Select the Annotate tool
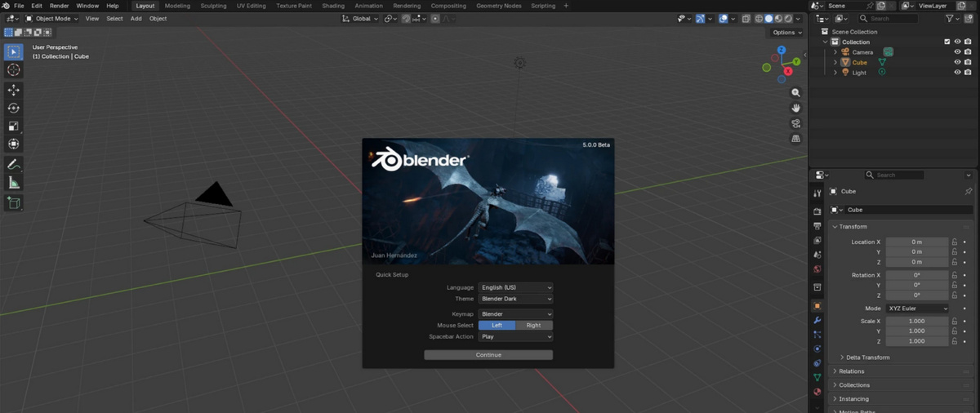 pyautogui.click(x=13, y=164)
